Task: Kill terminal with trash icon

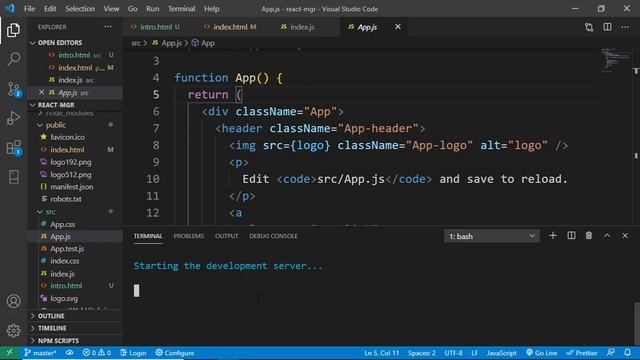Action: point(589,236)
